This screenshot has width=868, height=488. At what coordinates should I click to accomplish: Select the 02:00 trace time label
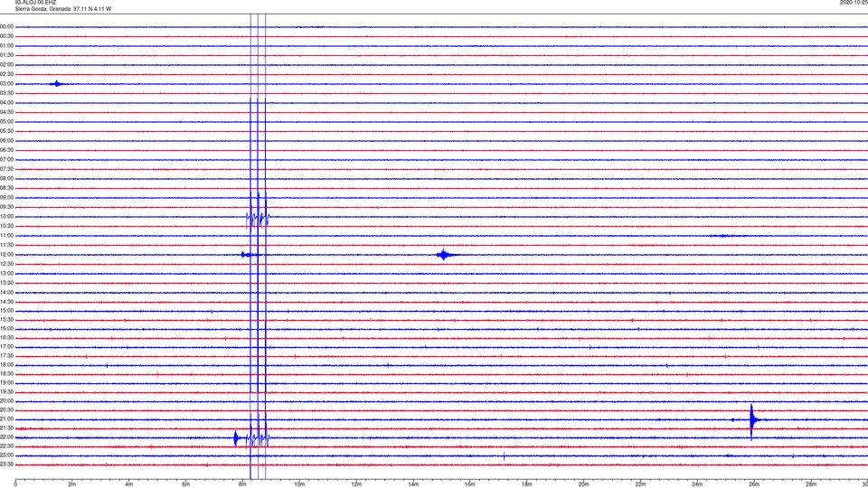click(x=6, y=65)
